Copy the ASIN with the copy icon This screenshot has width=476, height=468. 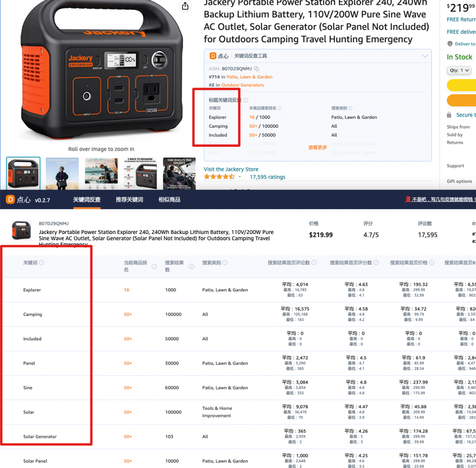[x=256, y=68]
